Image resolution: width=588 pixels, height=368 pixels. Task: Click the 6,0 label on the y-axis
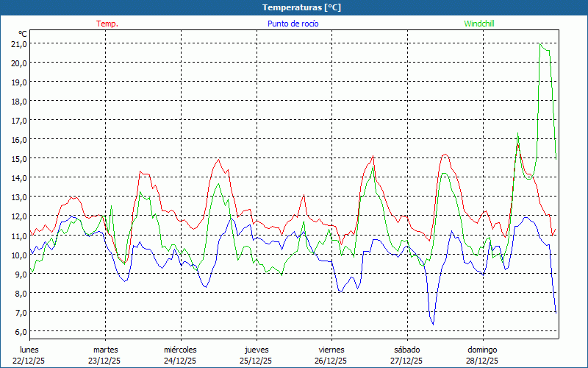pyautogui.click(x=19, y=332)
